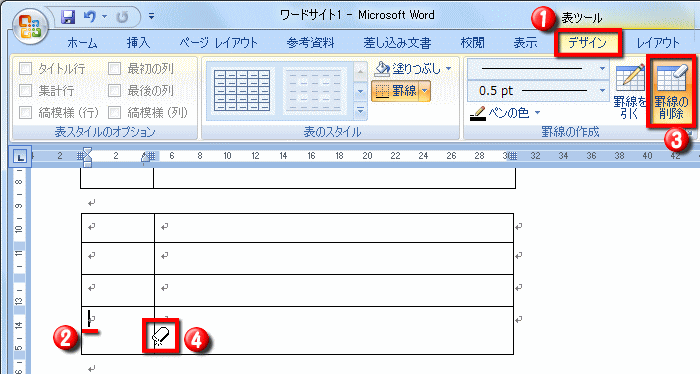Check the 縞模様 (列) option
The width and height of the screenshot is (700, 374).
(x=114, y=112)
